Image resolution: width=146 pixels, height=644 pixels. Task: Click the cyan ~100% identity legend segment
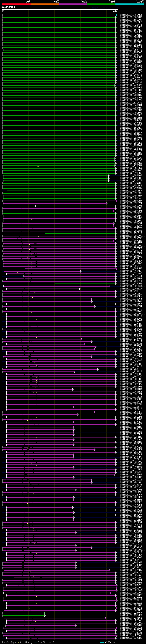(130, 4)
